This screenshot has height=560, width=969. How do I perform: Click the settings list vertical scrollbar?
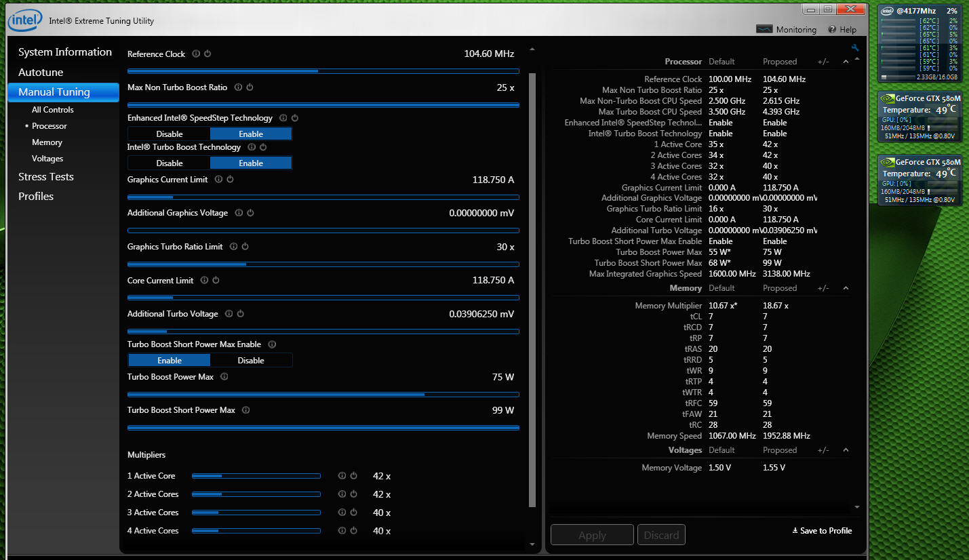tap(532, 290)
